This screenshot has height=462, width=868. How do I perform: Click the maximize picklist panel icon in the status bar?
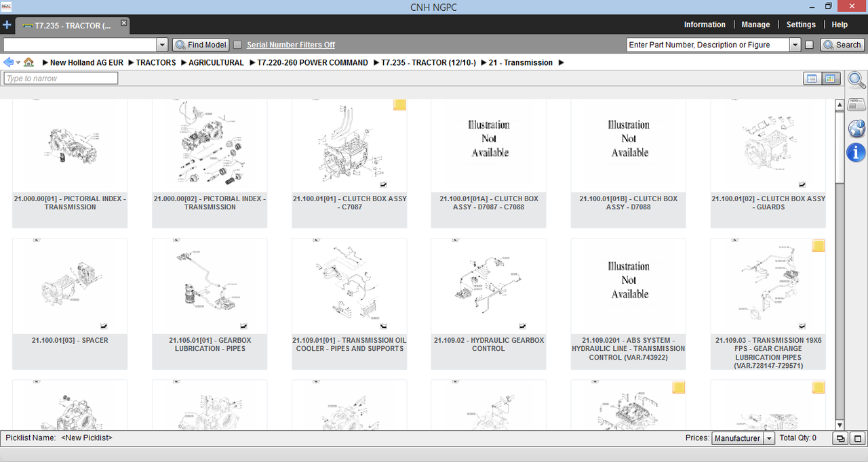click(858, 438)
